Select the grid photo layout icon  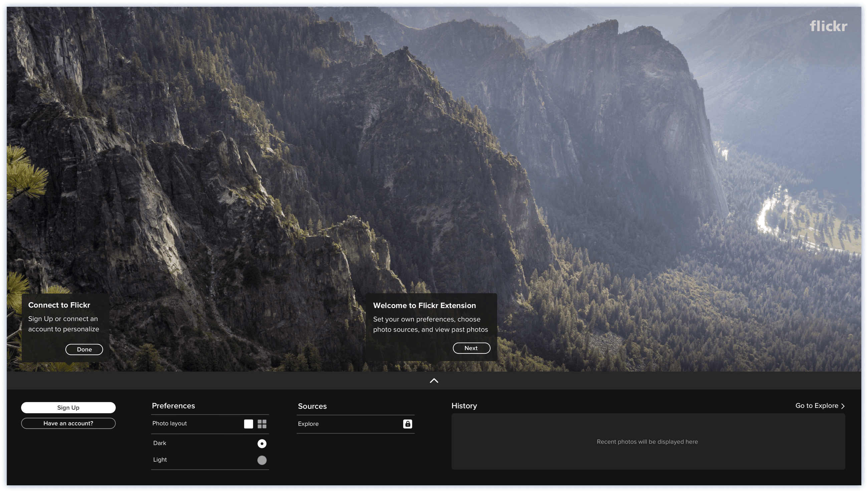tap(262, 424)
